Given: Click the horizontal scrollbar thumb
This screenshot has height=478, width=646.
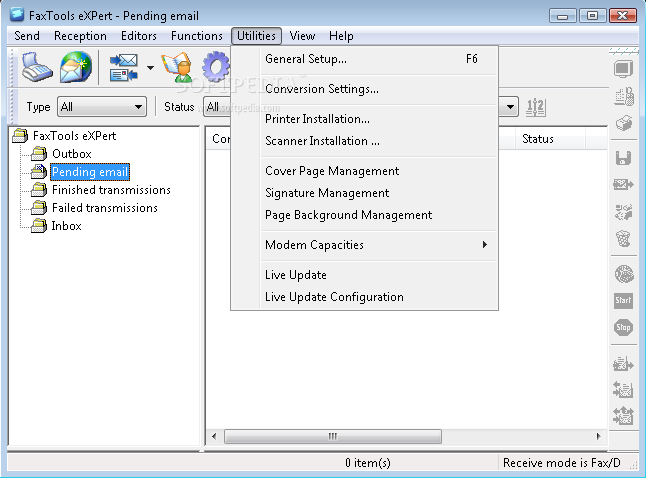Looking at the screenshot, I should click(333, 436).
